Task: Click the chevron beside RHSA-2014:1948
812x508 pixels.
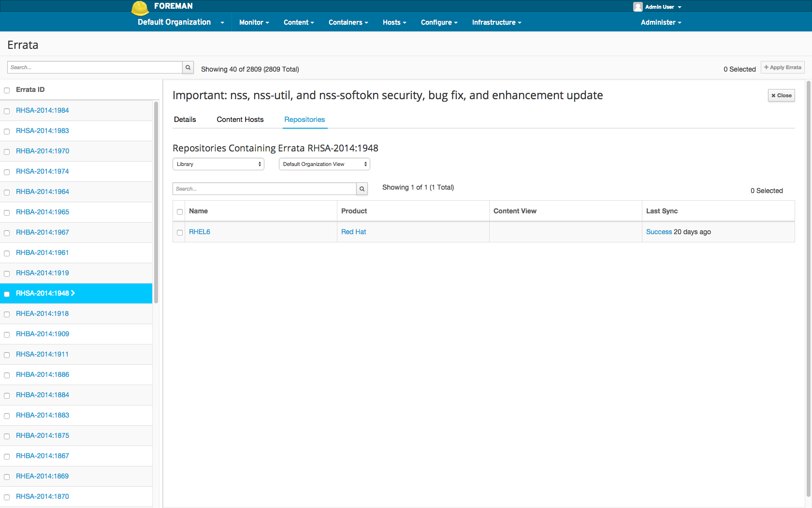Action: click(73, 293)
